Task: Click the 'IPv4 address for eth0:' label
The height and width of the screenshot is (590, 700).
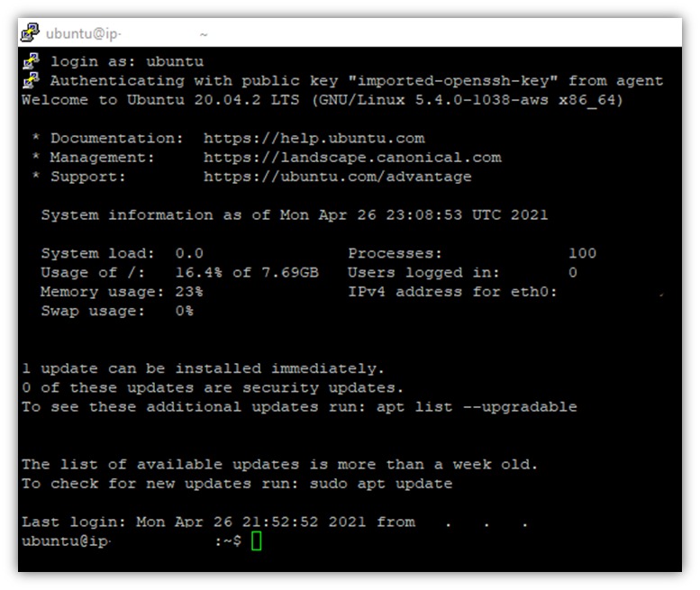Action: 452,292
